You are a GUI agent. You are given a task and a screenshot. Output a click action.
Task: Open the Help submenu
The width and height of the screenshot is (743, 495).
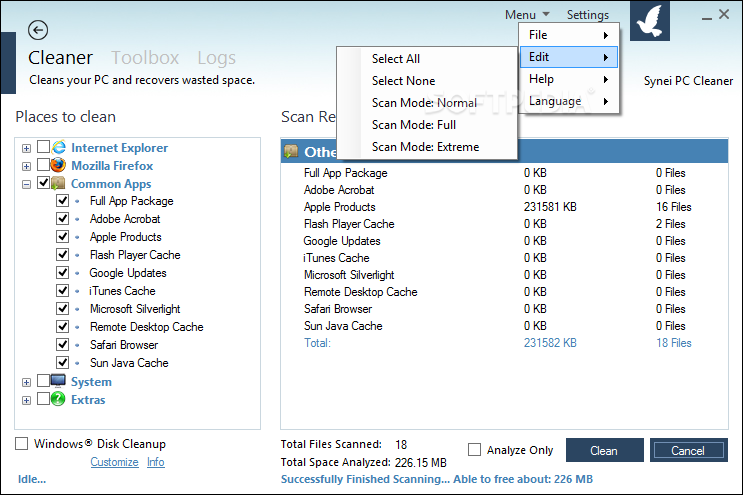[569, 79]
